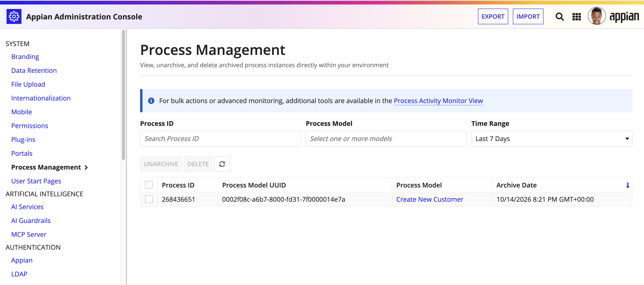644x285 pixels.
Task: Open AI Guardrails page
Action: (31, 221)
